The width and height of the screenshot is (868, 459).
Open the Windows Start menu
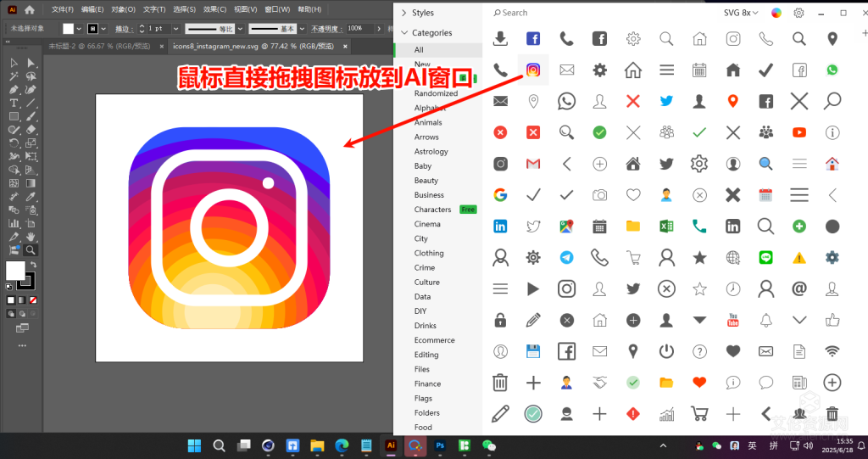coord(194,445)
